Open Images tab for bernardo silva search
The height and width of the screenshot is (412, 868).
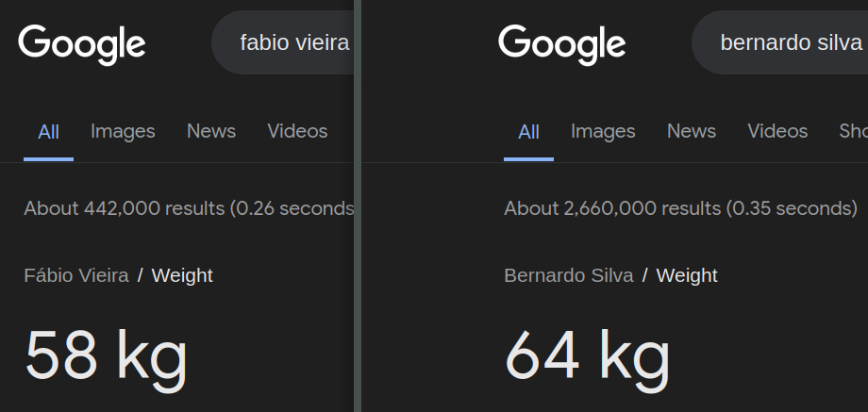pyautogui.click(x=603, y=132)
